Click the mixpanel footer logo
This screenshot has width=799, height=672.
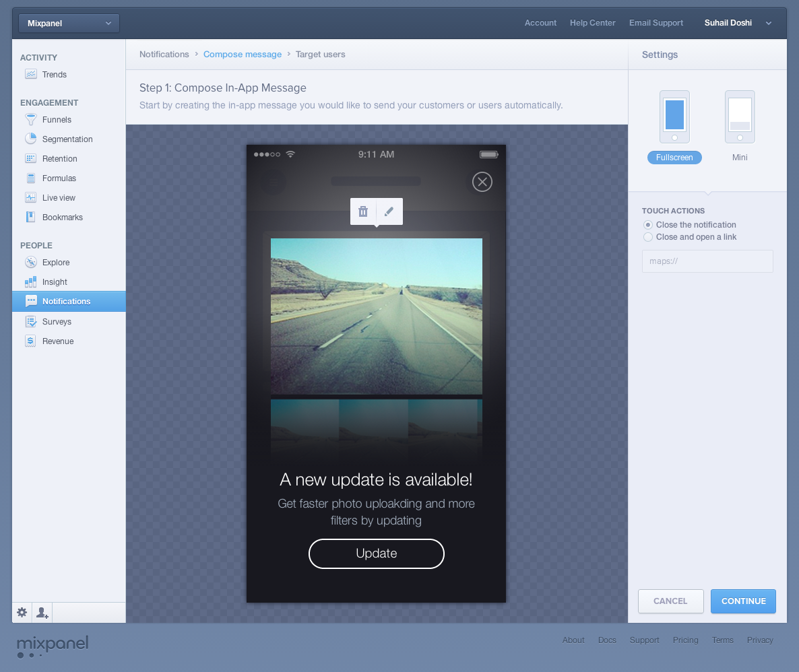tap(53, 646)
